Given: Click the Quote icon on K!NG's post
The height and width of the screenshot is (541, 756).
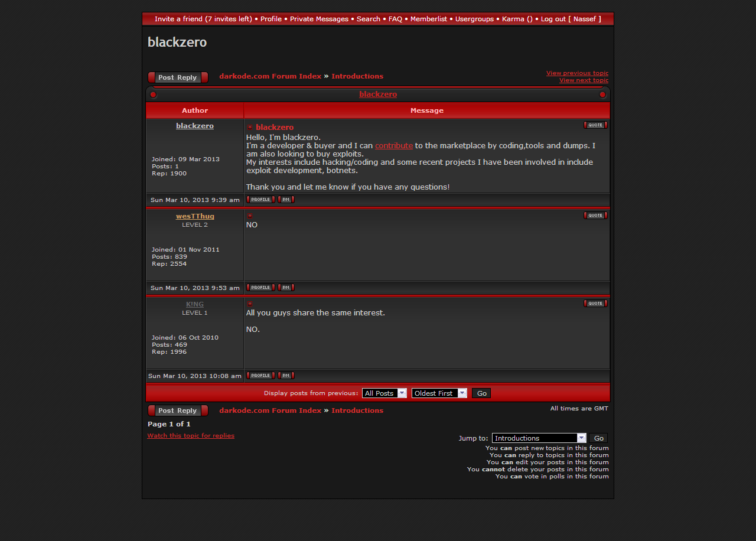Looking at the screenshot, I should click(x=595, y=304).
